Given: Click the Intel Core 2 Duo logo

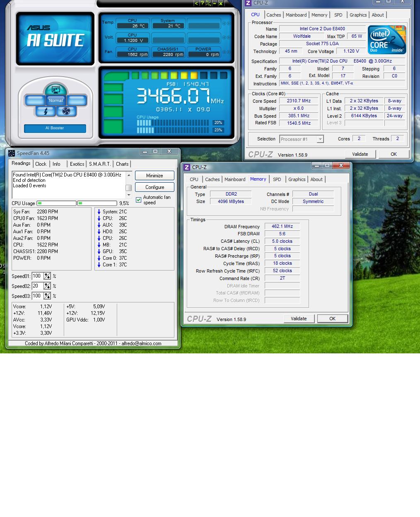Looking at the screenshot, I should tap(387, 40).
